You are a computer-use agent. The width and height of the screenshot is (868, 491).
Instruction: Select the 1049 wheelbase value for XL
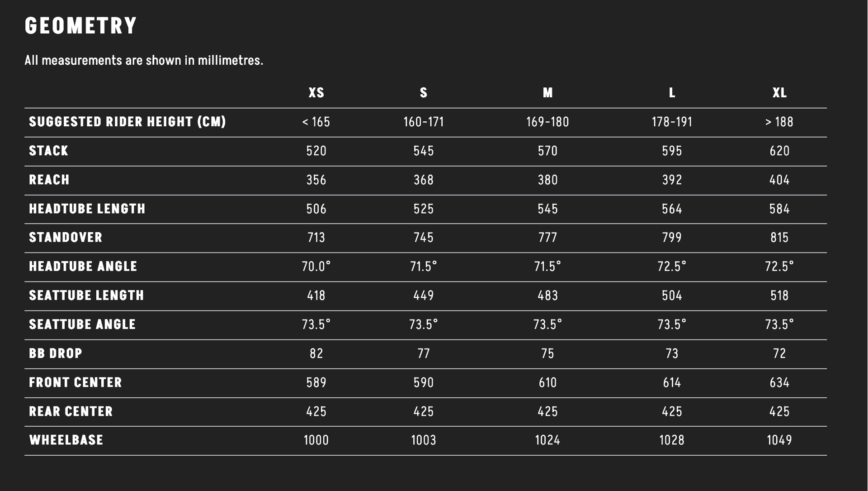tap(779, 440)
